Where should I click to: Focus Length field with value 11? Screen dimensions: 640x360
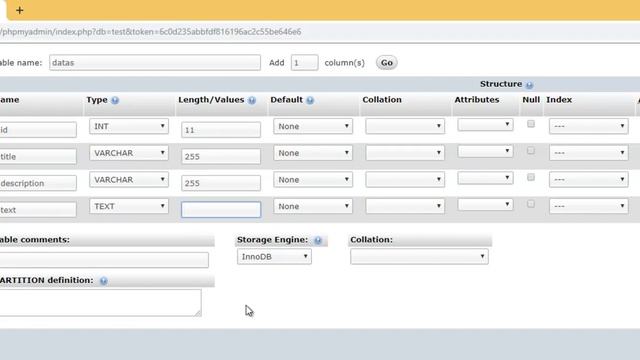point(221,130)
